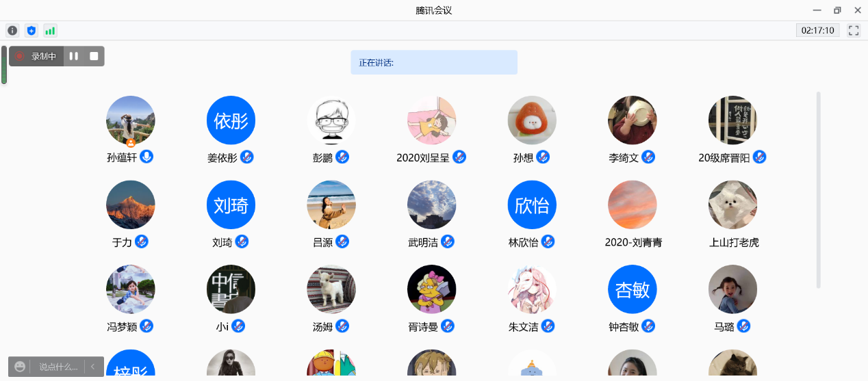The width and height of the screenshot is (868, 381).
Task: Select 姜依彤's blue 依彤 avatar
Action: pos(231,120)
